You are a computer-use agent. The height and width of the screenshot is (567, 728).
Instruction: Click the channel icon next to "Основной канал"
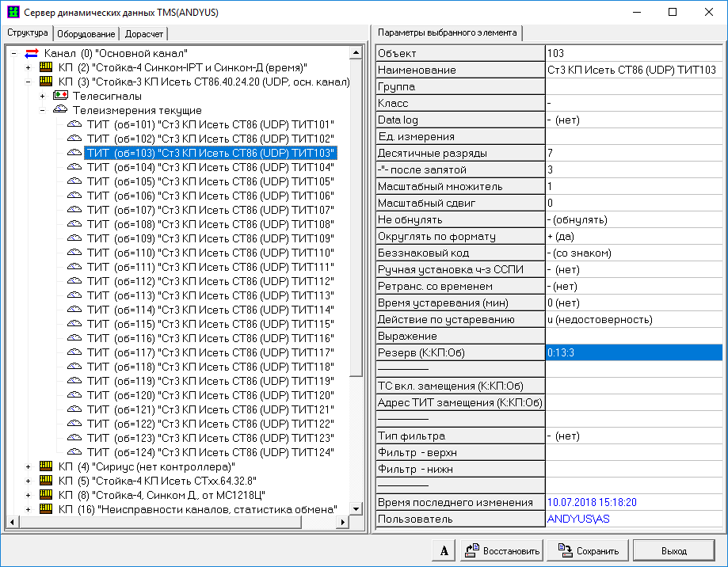[x=32, y=53]
